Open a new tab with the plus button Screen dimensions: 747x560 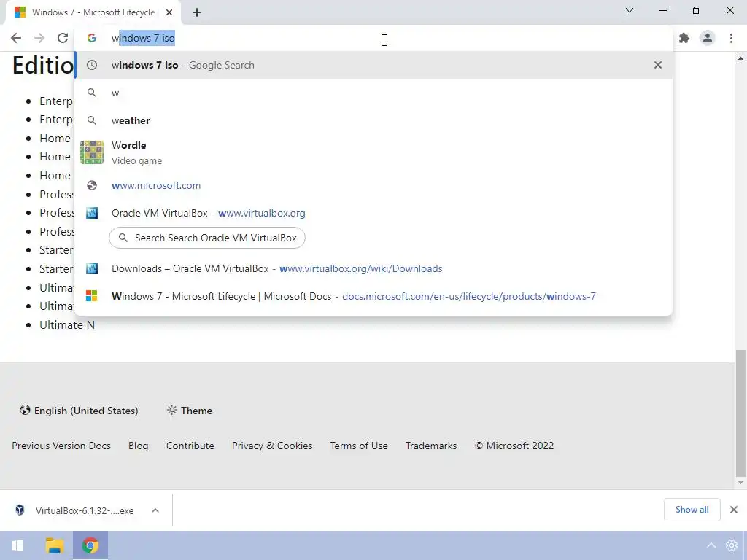click(197, 12)
